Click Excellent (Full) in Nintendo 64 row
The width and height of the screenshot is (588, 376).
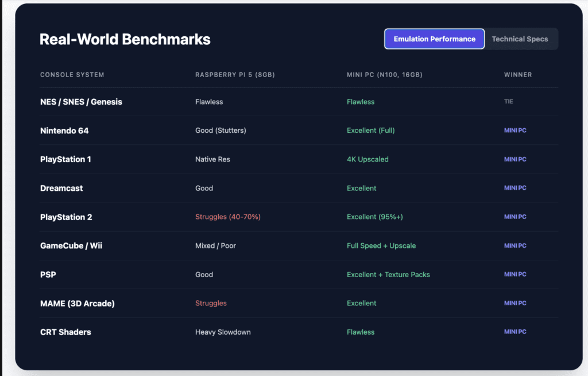point(370,131)
